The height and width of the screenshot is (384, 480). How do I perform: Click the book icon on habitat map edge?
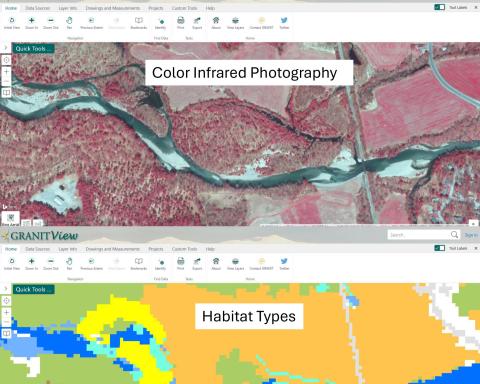click(6, 333)
